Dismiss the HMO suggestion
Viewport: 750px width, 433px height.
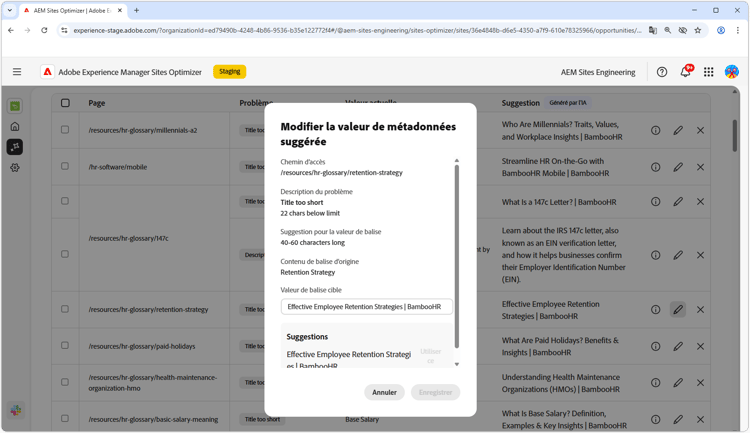coord(700,383)
